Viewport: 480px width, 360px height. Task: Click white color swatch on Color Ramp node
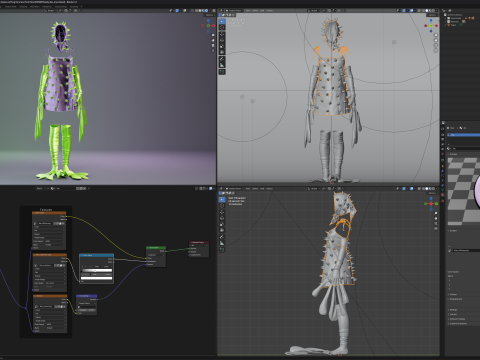(x=97, y=278)
